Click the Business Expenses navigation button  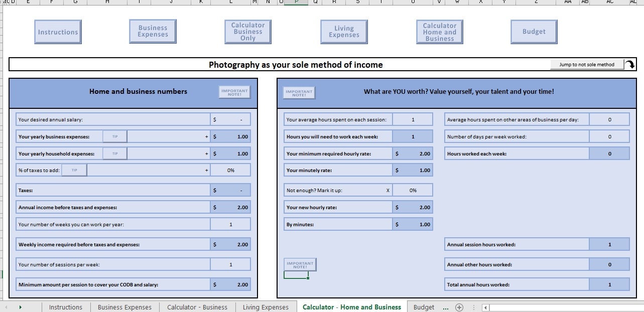coord(153,31)
